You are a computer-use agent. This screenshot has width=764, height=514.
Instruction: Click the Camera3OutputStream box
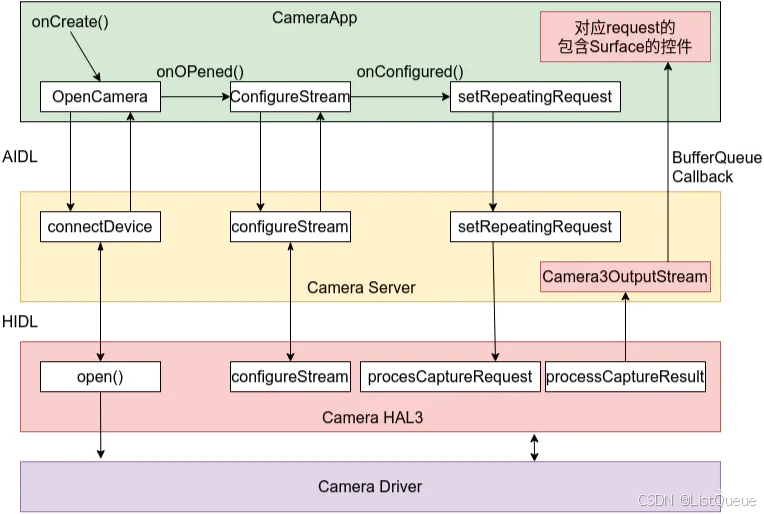coord(625,277)
